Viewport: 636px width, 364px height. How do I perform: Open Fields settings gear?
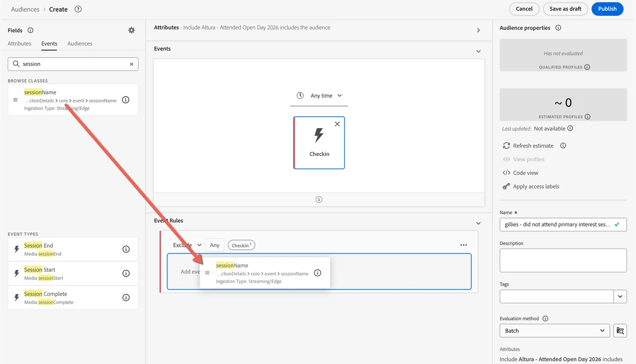tap(132, 30)
